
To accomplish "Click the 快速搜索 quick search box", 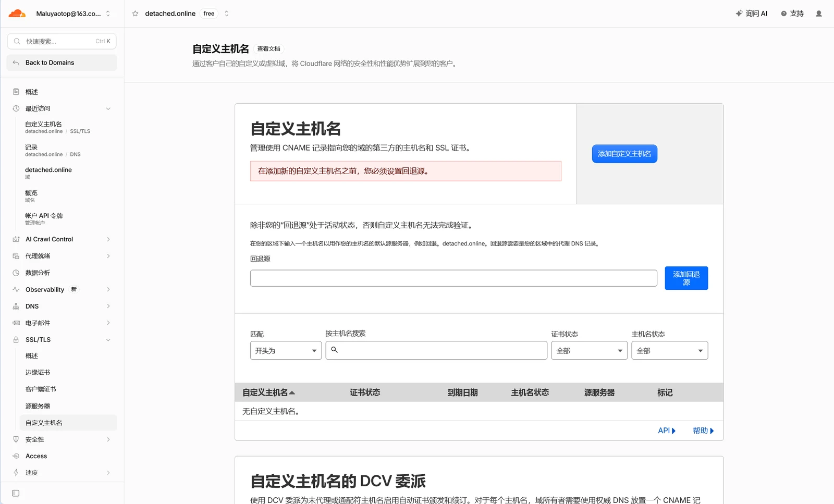I will click(x=62, y=41).
